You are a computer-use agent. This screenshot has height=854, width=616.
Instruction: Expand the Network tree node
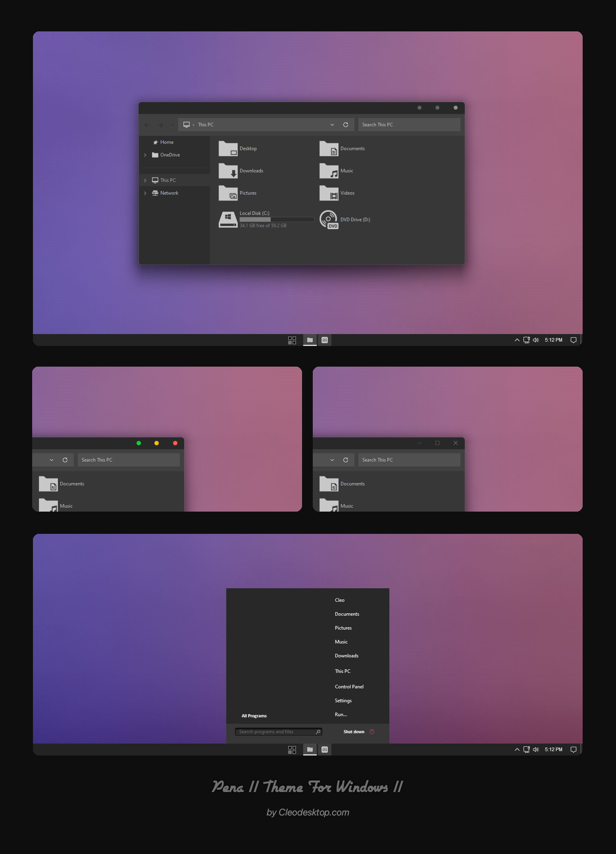[x=145, y=193]
